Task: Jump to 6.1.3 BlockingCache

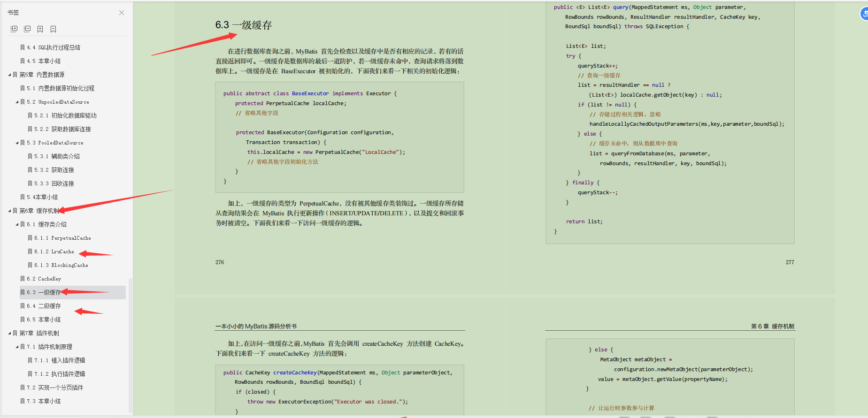Action: click(61, 265)
